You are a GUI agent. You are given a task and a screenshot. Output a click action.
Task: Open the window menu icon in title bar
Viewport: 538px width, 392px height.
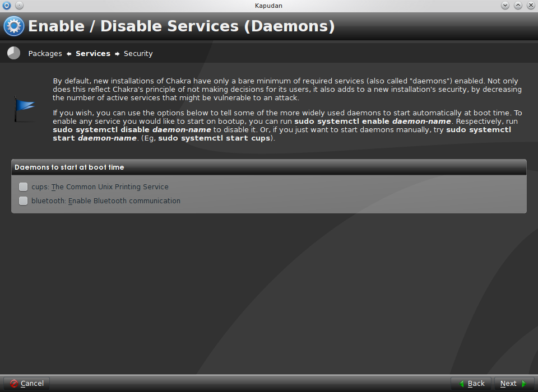[x=7, y=5]
